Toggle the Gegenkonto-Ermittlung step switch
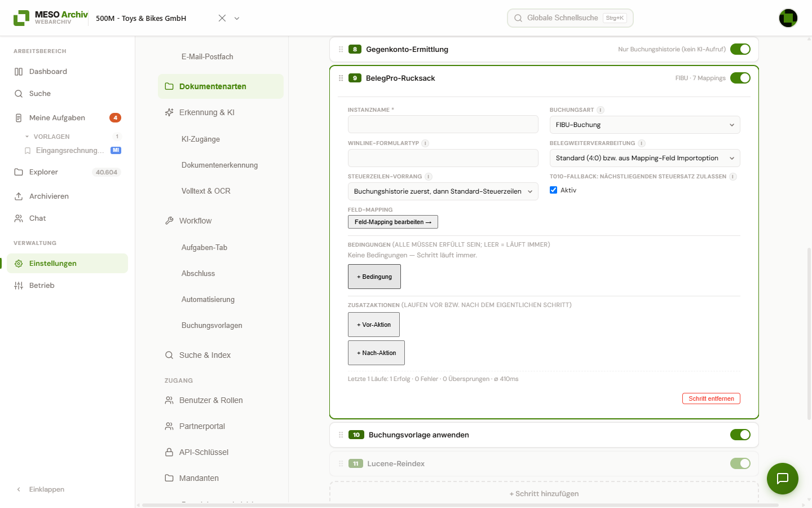The image size is (812, 508). 740,49
